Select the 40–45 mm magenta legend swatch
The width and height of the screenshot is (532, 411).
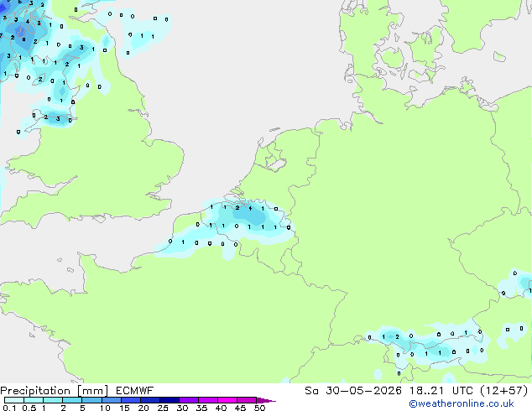227,400
